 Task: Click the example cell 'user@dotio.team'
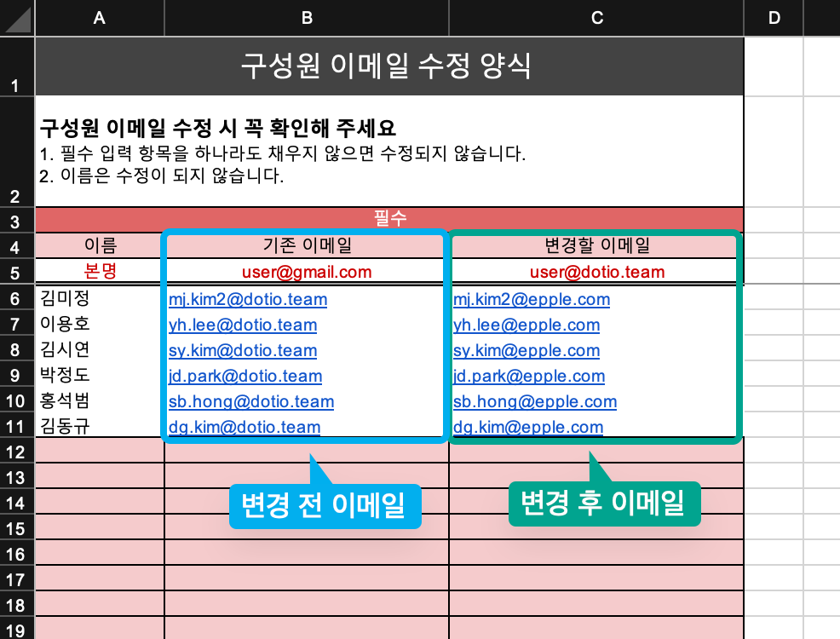[x=596, y=272]
